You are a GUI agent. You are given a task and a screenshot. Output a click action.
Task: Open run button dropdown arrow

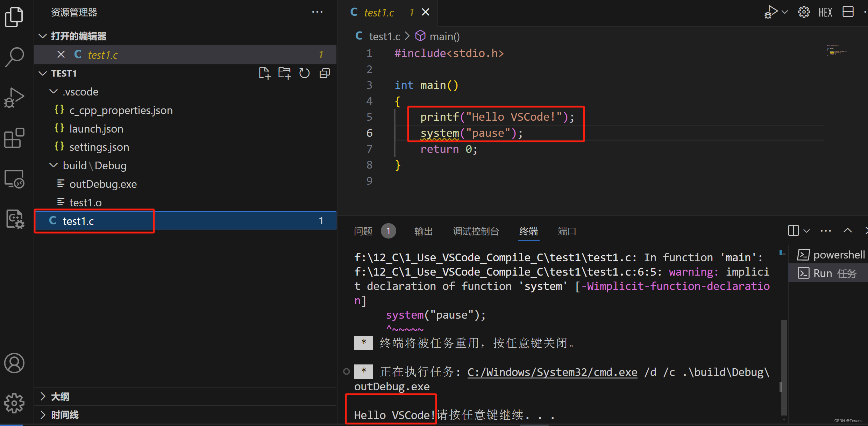tap(785, 12)
